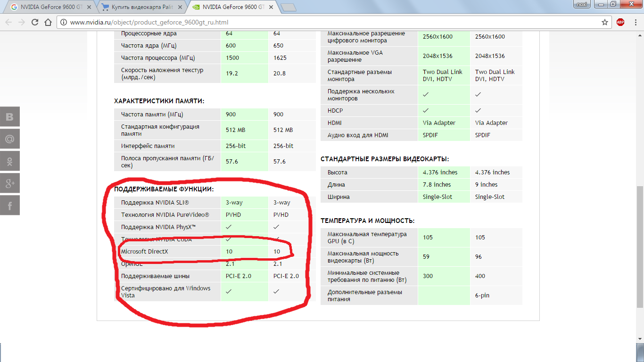This screenshot has width=644, height=362.
Task: Click the processor frequency value 1500
Action: 232,58
